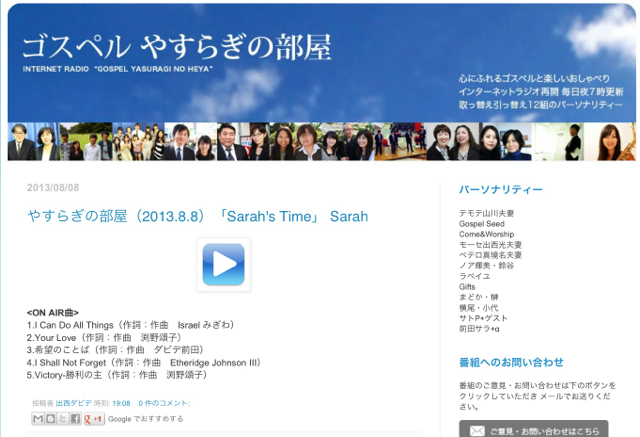This screenshot has width=640, height=437.
Task: Open モーセ出西光夫妻 personality page
Action: point(490,244)
